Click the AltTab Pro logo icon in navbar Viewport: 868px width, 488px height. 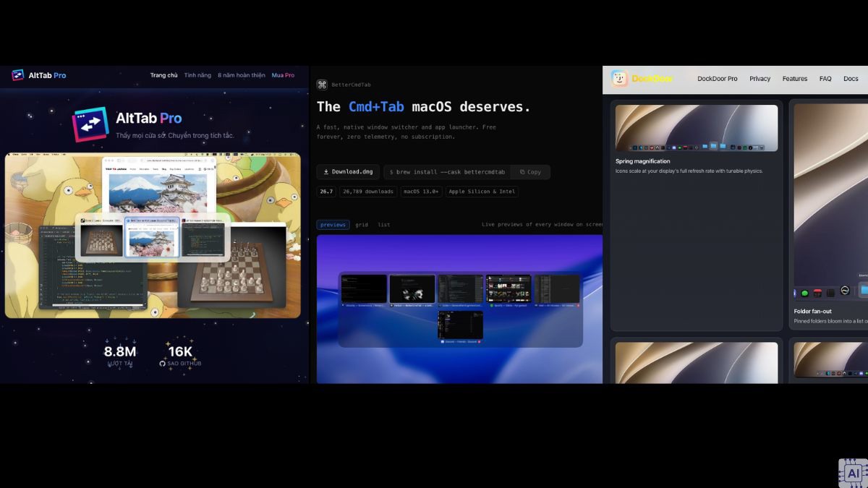pos(18,75)
